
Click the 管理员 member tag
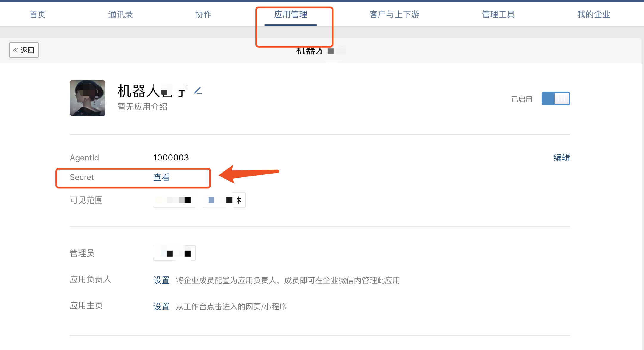(x=175, y=253)
